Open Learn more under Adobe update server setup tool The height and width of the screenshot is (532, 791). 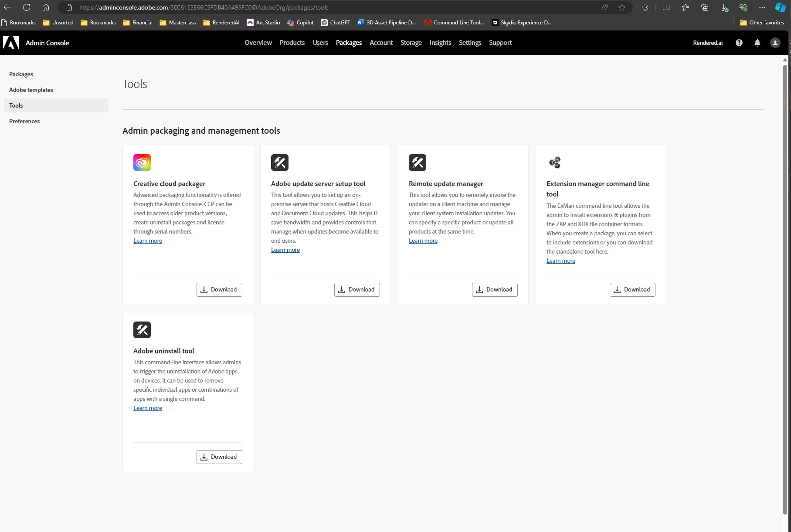point(285,250)
